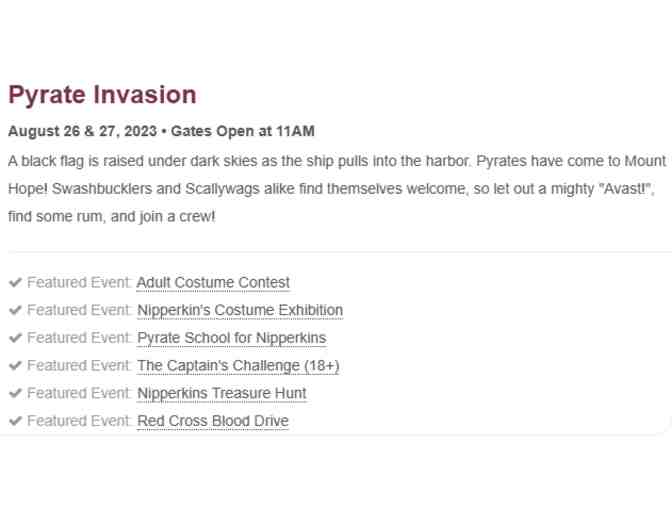Click the checkmark beside Nipperkins Treasure Hunt
The width and height of the screenshot is (672, 510).
click(x=14, y=393)
